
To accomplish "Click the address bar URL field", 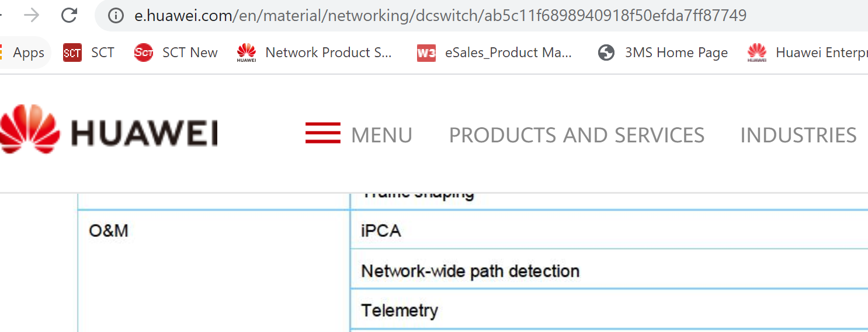I will [x=440, y=15].
